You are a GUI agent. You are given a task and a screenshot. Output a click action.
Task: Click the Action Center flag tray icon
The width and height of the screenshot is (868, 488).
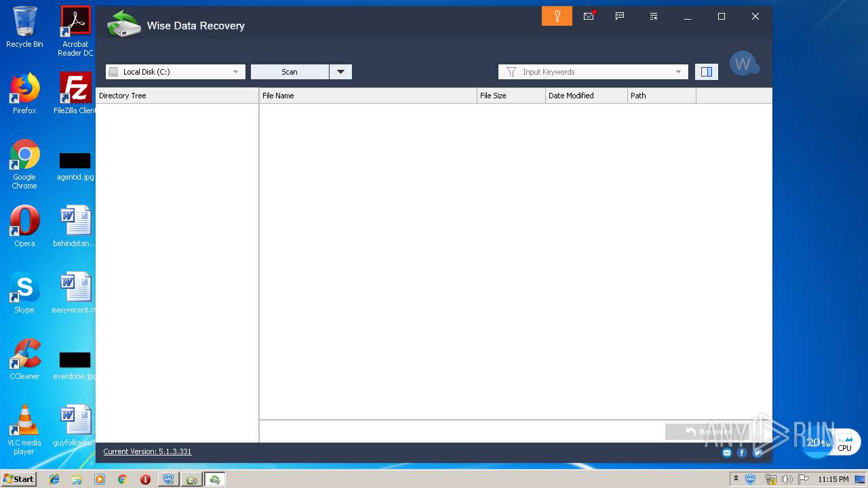pyautogui.click(x=804, y=479)
